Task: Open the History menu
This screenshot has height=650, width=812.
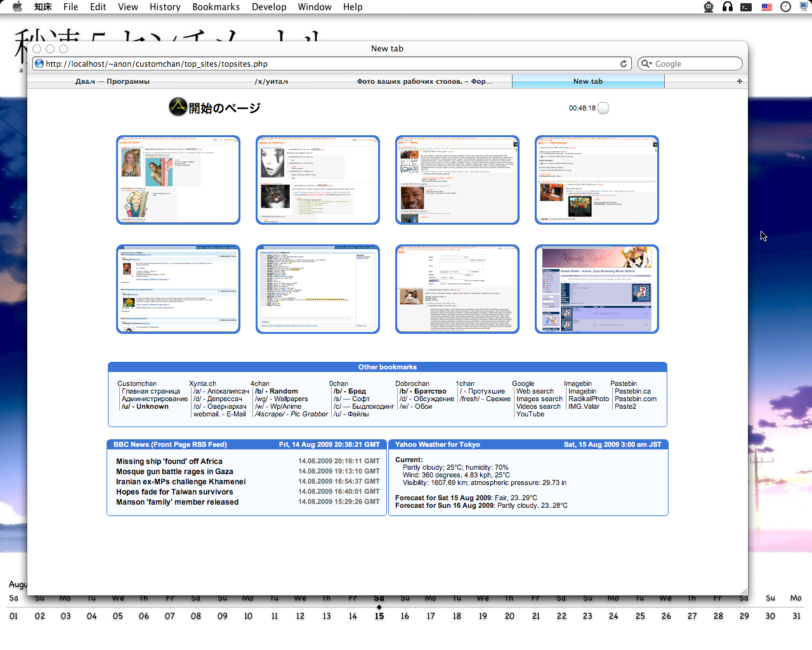Action: coord(165,7)
